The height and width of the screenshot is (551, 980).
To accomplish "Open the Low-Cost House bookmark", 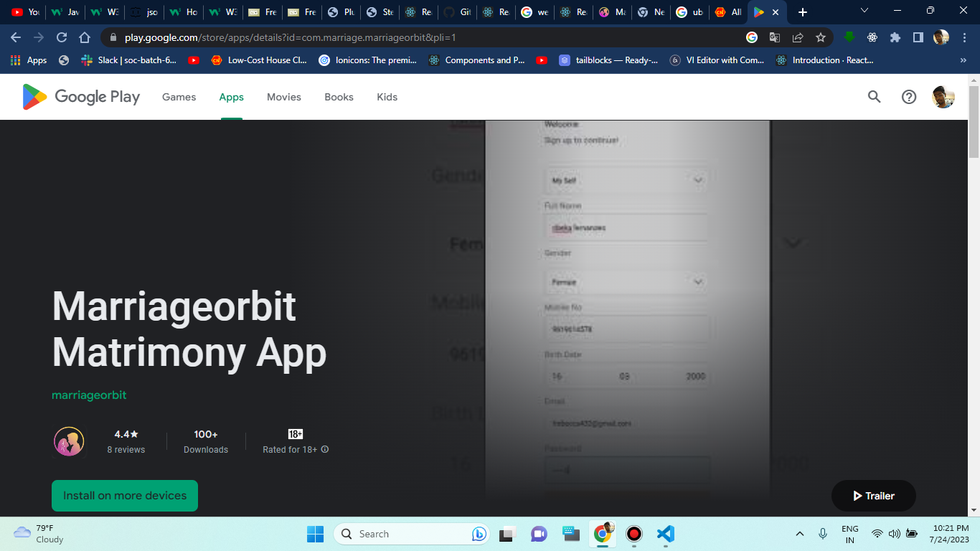I will pos(260,60).
